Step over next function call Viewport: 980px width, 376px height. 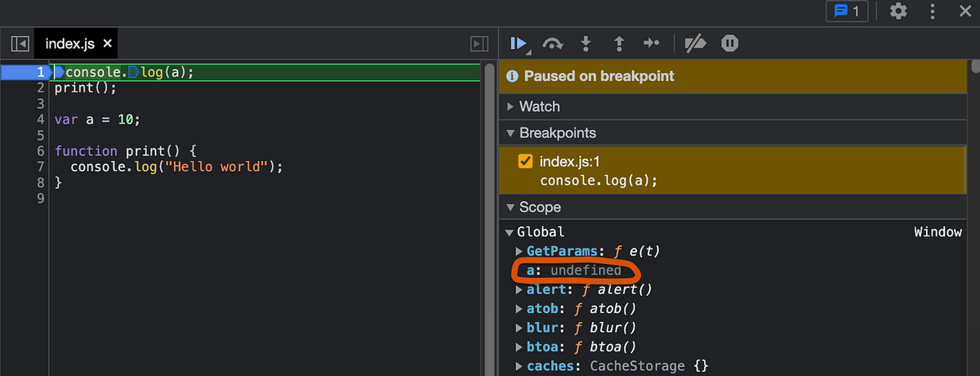[553, 43]
